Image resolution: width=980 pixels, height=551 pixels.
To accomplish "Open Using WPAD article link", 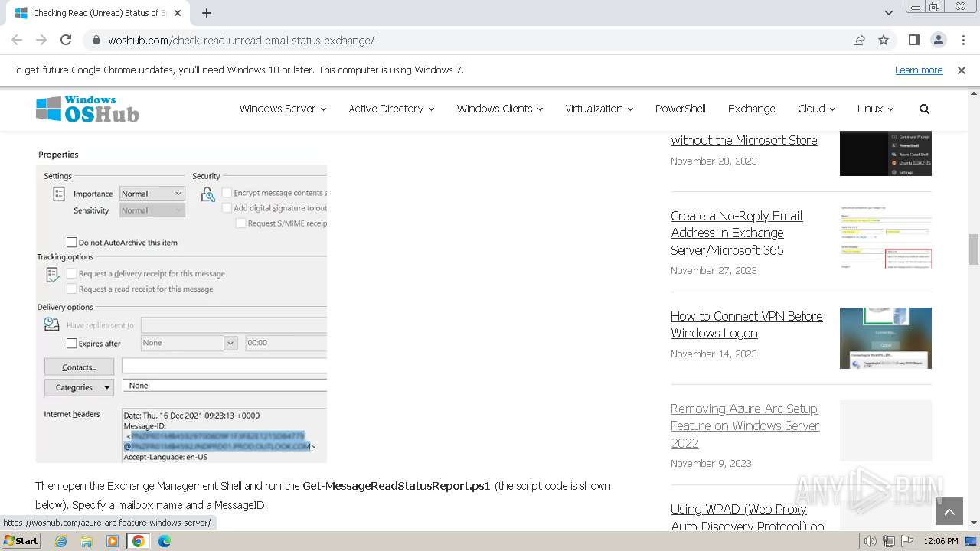I will [747, 516].
